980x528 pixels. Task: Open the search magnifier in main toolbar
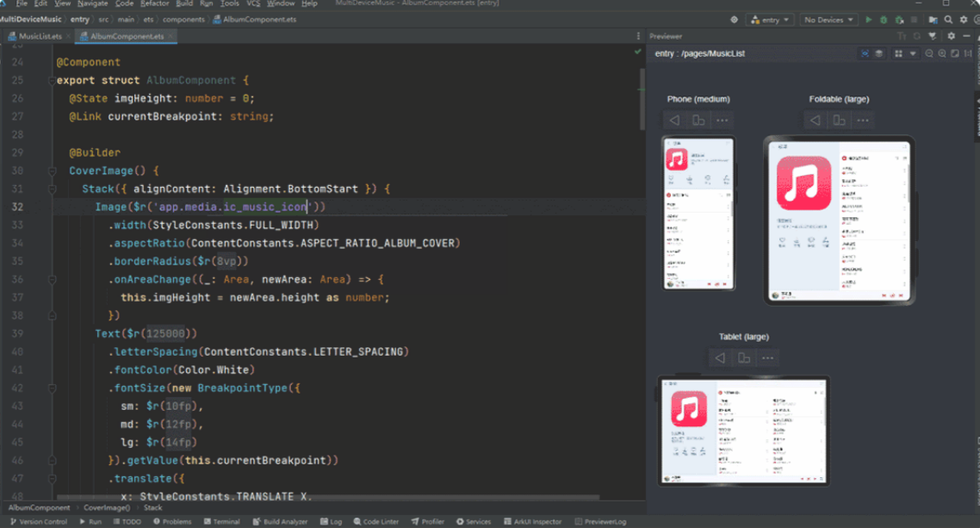tap(948, 20)
